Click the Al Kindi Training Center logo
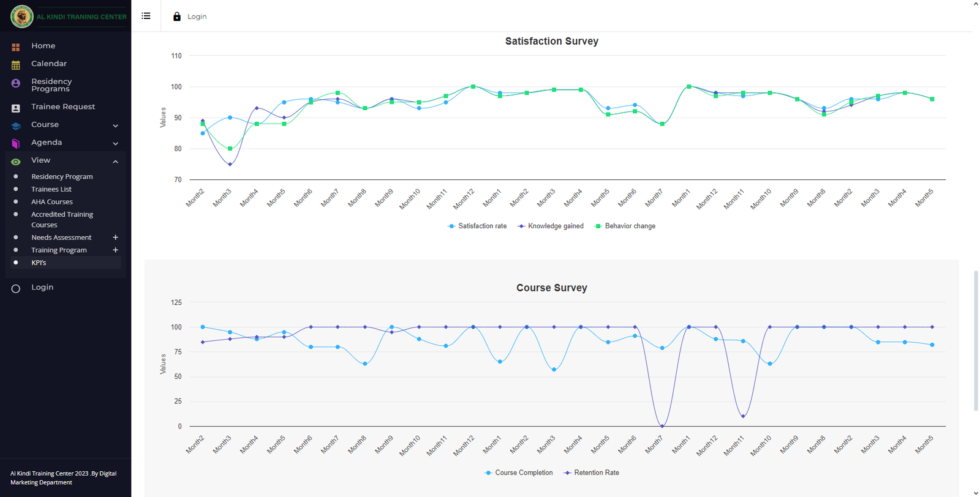This screenshot has width=980, height=497. pos(22,17)
